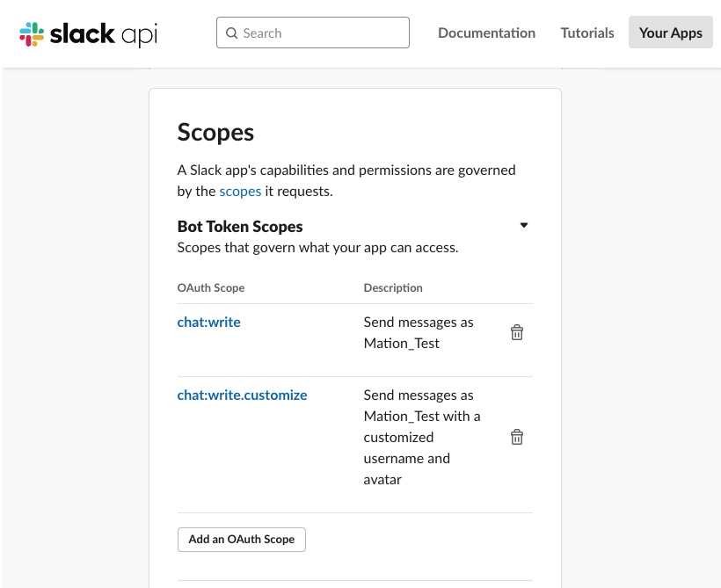Click the Add an OAuth Scope button
The height and width of the screenshot is (588, 721).
[242, 540]
